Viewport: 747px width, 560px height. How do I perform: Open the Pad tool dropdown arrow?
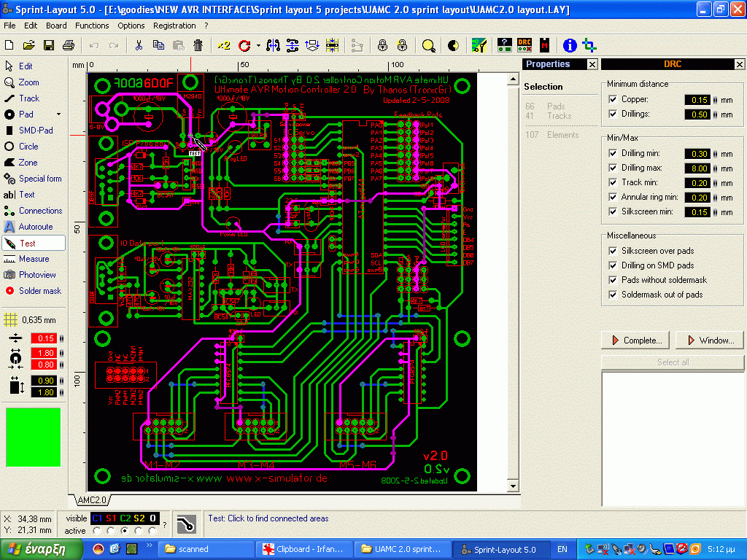[58, 114]
